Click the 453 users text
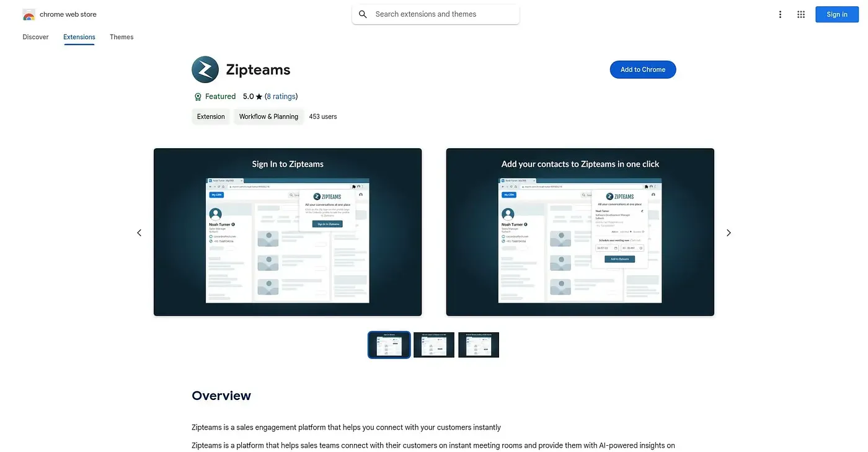The image size is (868, 452). tap(323, 117)
